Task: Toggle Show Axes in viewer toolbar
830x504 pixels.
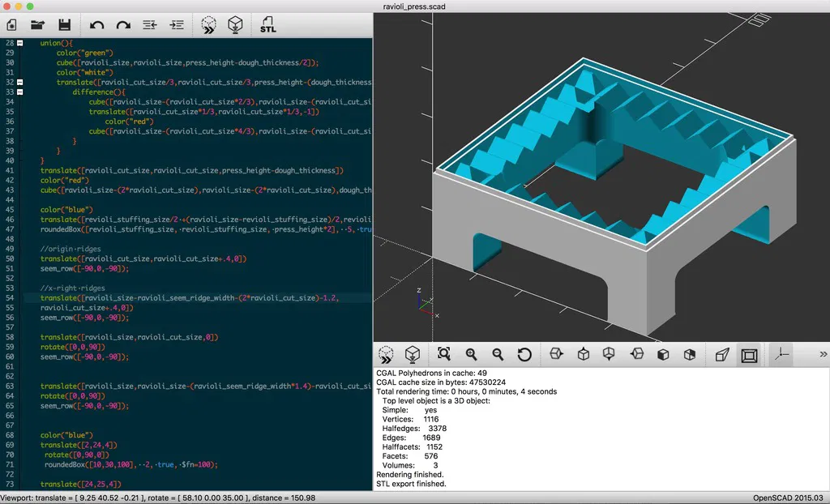Action: 782,354
